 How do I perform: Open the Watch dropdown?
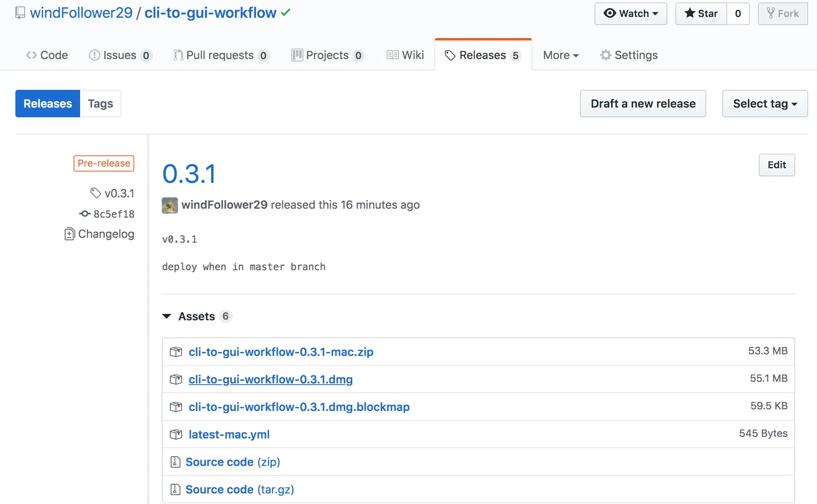[x=631, y=13]
